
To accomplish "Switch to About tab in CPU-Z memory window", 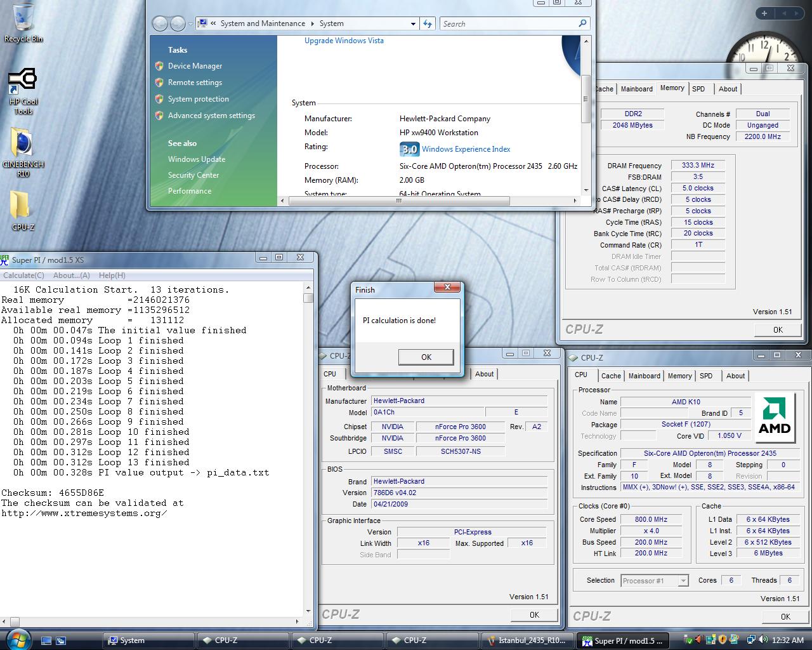I will pyautogui.click(x=728, y=89).
